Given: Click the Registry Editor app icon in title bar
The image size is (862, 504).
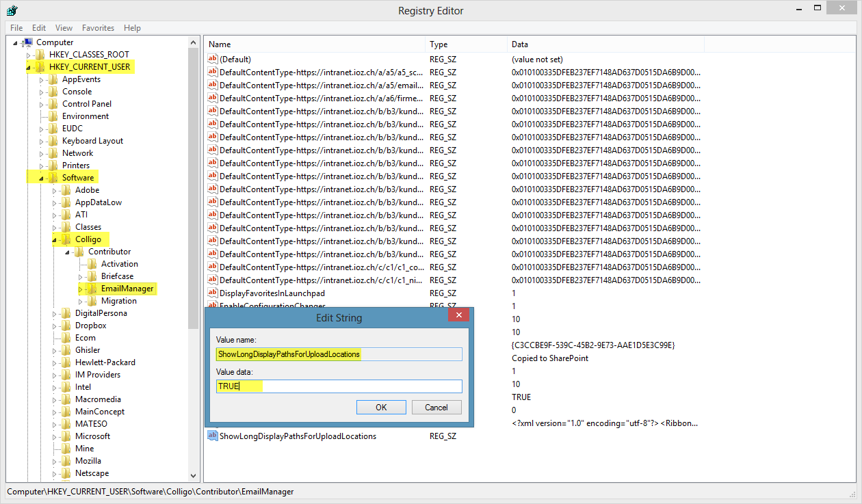Looking at the screenshot, I should point(12,10).
